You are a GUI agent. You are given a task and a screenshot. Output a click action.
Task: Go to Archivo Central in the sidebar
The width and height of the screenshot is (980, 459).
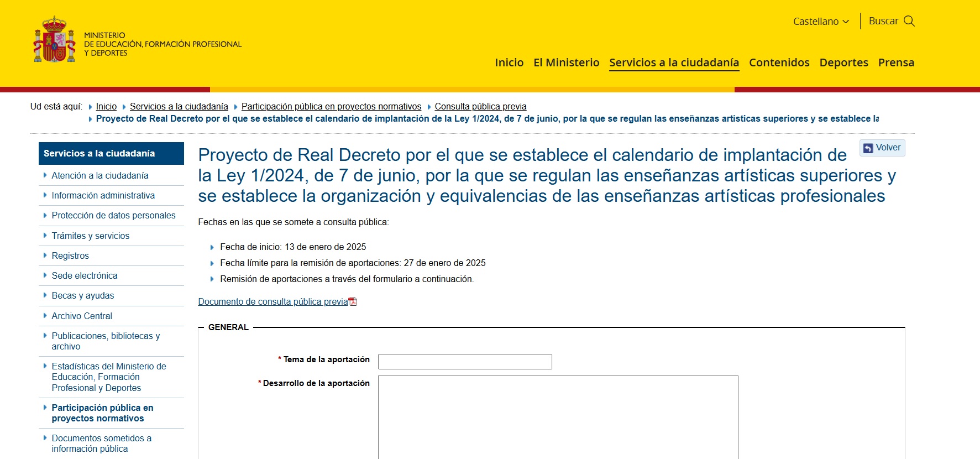pyautogui.click(x=82, y=316)
